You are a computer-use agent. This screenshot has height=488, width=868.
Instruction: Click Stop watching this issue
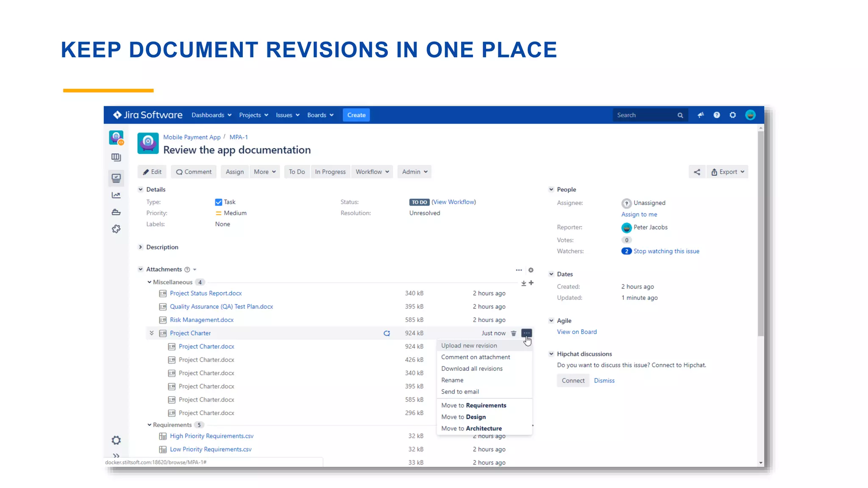pos(666,251)
